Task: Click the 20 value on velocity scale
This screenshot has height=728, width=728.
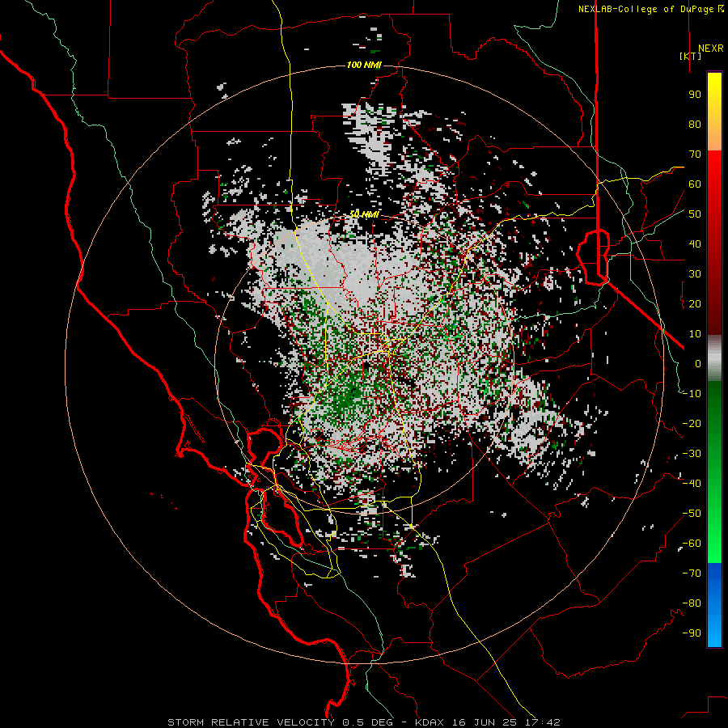Action: click(695, 303)
